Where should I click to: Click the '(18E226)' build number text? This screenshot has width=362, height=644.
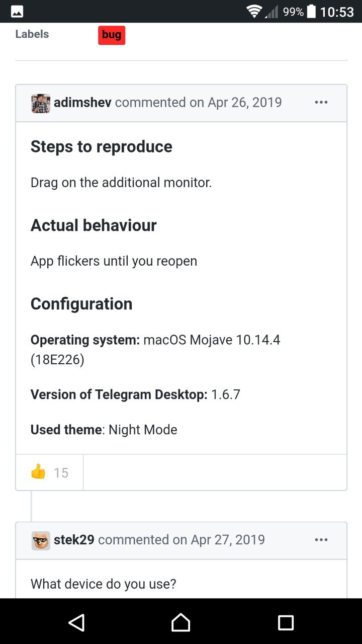tap(57, 360)
